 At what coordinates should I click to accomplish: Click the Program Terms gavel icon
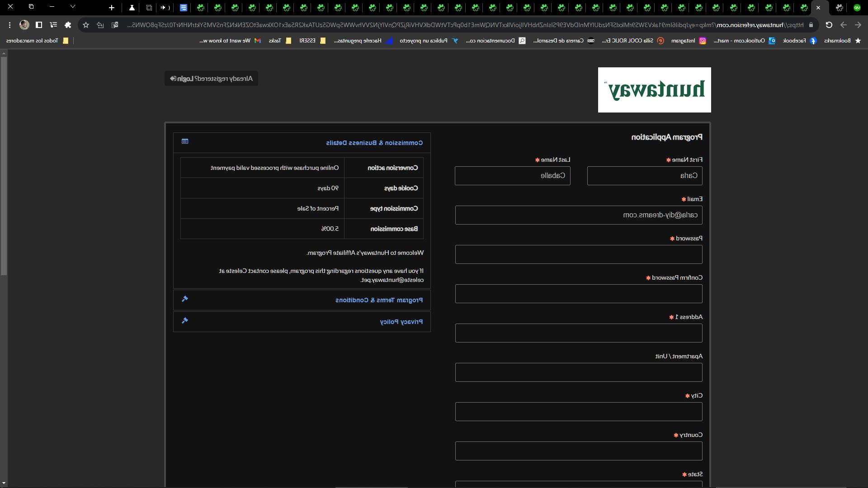point(184,299)
